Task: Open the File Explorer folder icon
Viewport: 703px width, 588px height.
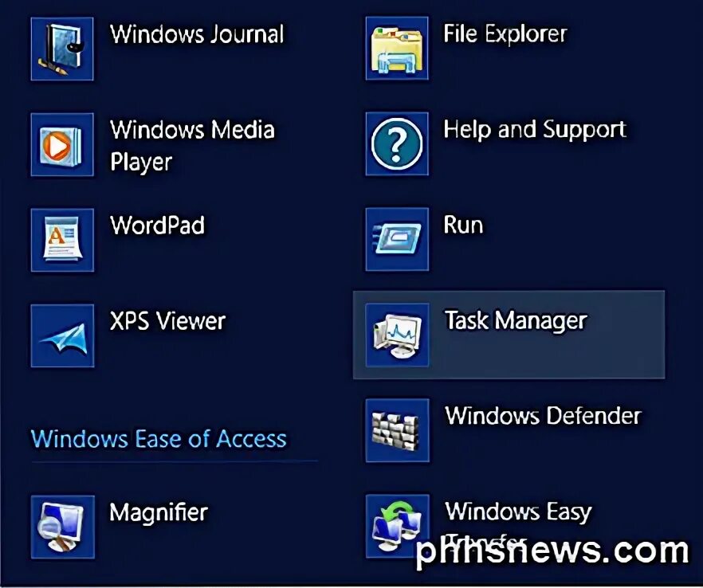Action: tap(397, 49)
